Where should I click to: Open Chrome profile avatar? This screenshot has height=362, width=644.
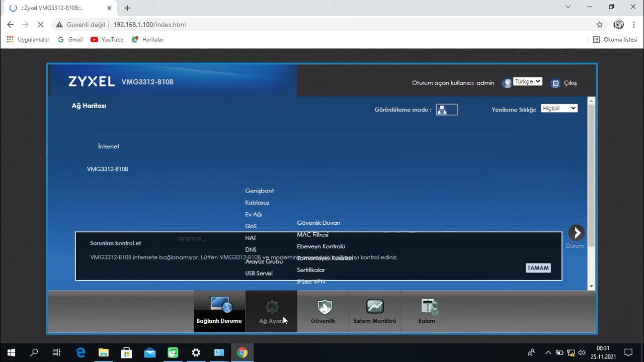tap(619, 25)
